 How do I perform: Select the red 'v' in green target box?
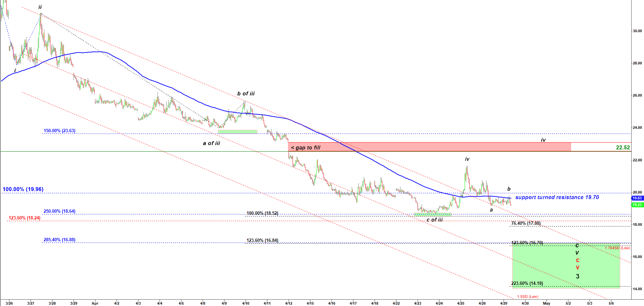(577, 268)
